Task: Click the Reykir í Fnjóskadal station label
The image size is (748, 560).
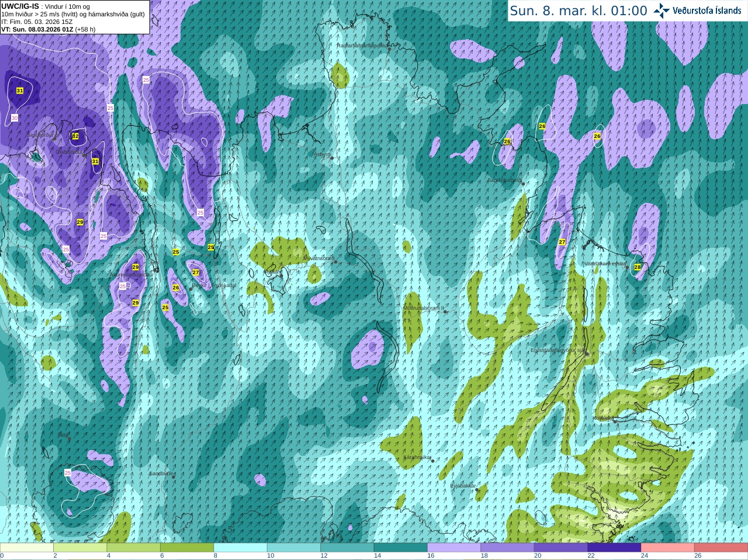Action: [x=214, y=285]
